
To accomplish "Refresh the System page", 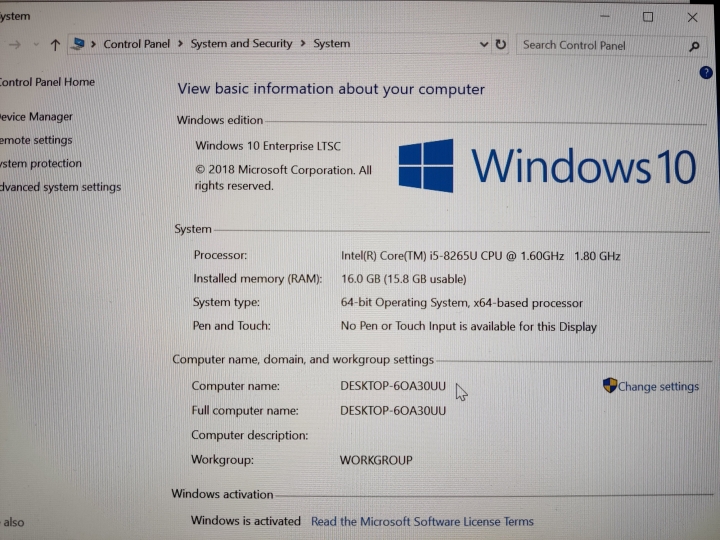I will 501,45.
